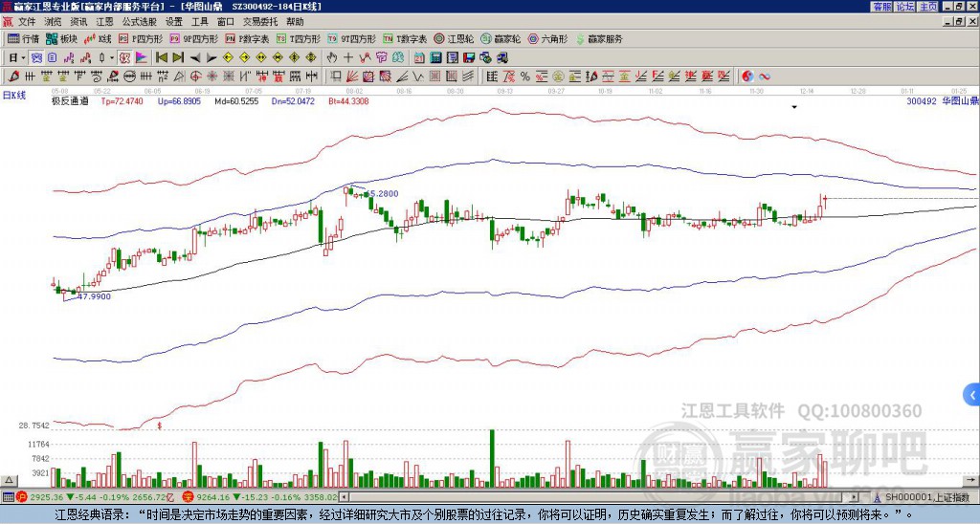This screenshot has width=980, height=524.
Task: Open the 文件 menu
Action: (27, 22)
